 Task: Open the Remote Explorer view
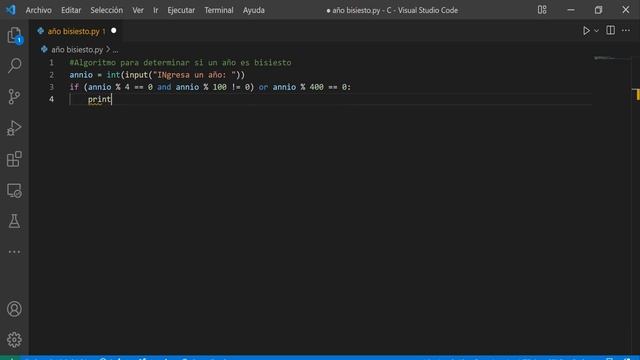coord(14,191)
